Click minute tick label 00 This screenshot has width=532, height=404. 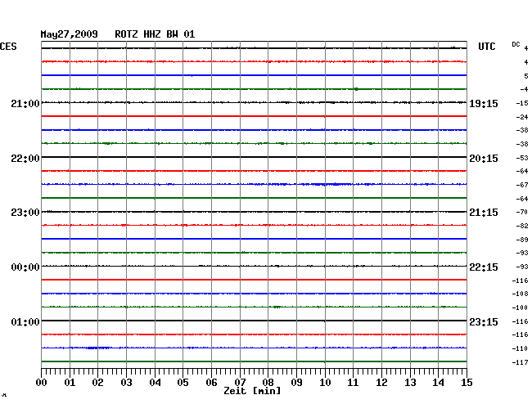(42, 383)
